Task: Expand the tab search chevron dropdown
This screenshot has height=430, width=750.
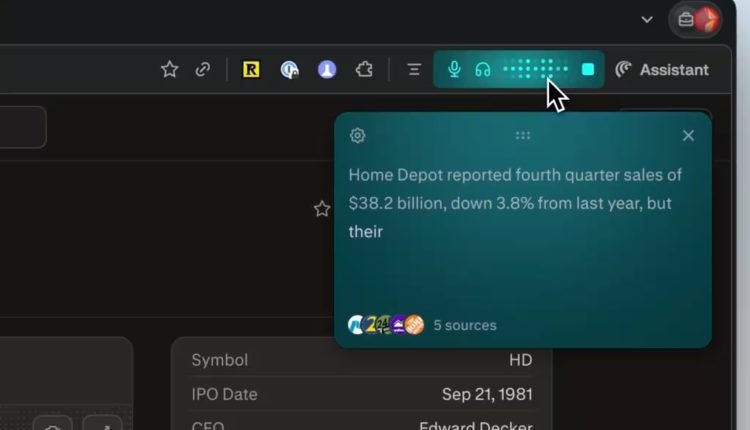Action: point(647,19)
